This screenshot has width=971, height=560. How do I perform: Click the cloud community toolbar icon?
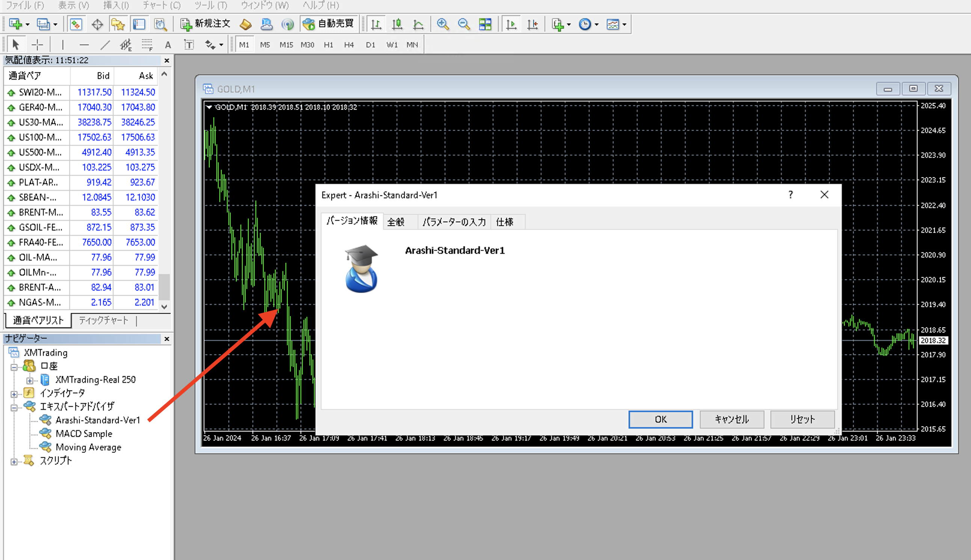coord(267,24)
